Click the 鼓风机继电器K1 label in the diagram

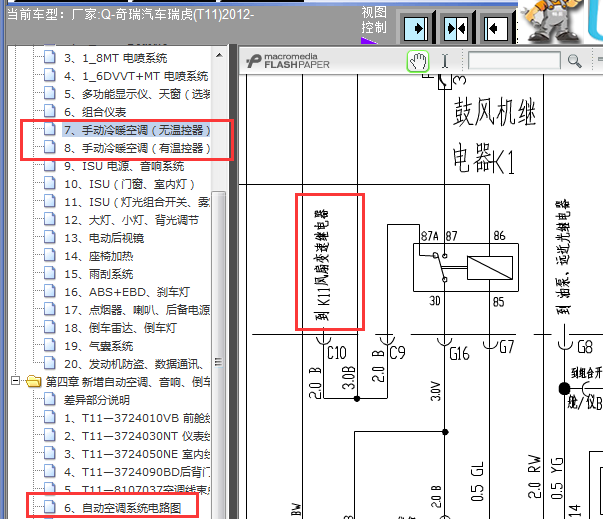pos(494,135)
